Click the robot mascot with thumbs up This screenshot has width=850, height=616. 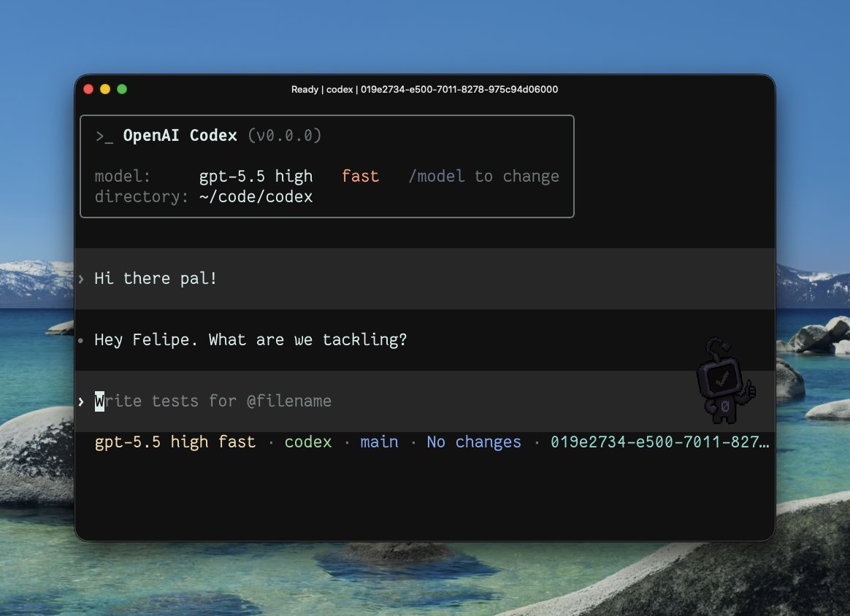pyautogui.click(x=726, y=381)
